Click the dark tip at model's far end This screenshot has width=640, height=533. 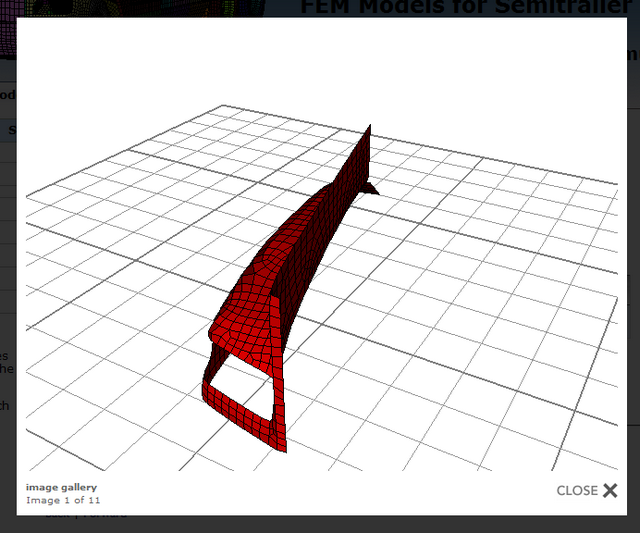(375, 186)
